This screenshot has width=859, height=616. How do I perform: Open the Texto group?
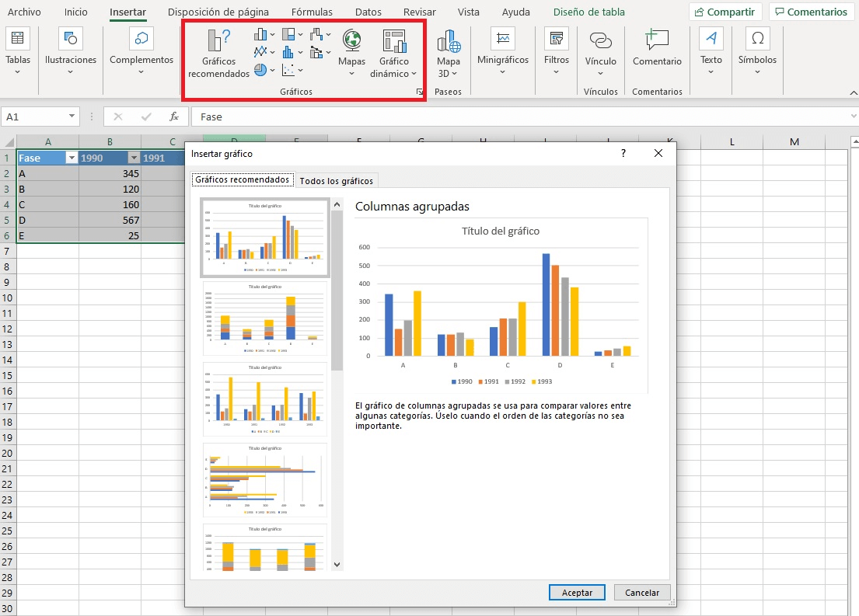[x=711, y=52]
